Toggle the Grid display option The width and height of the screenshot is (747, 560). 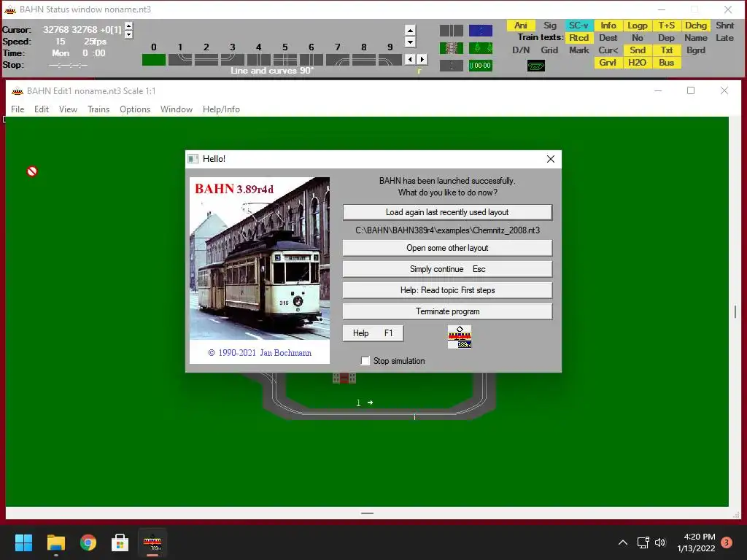[x=550, y=50]
